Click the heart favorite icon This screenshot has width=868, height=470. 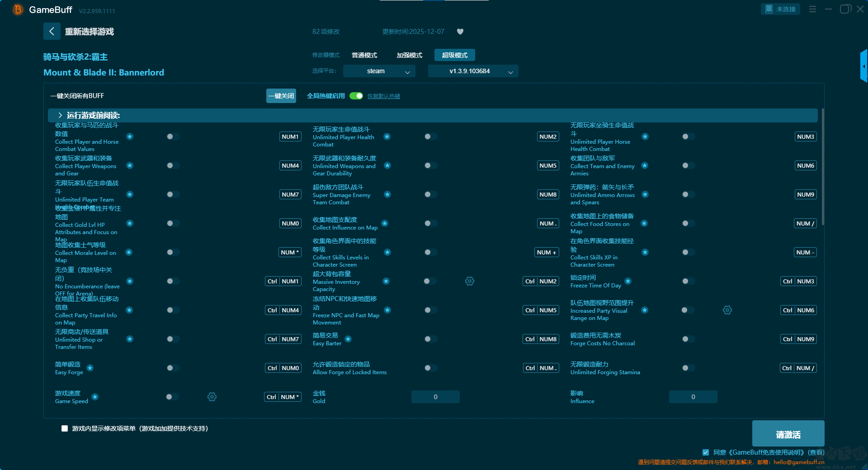[460, 32]
